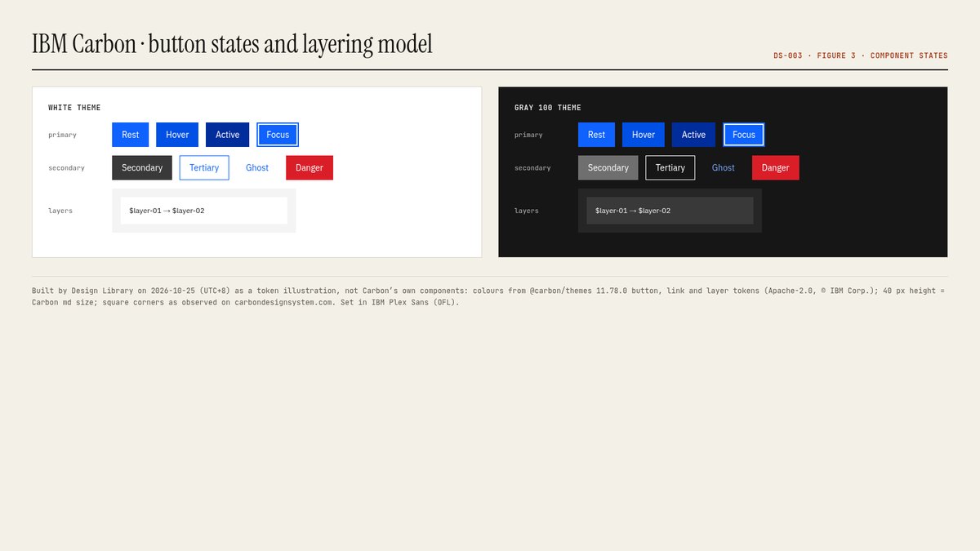Viewport: 980px width, 551px height.
Task: Click the $layer-01 → $layer-02 box in White theme
Action: [x=204, y=211]
